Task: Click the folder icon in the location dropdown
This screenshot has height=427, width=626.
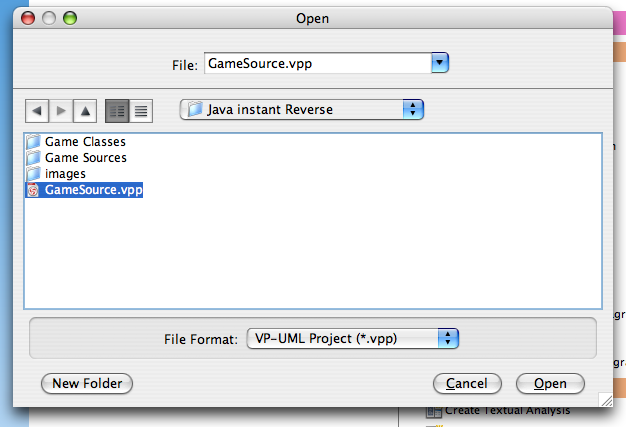Action: 195,109
